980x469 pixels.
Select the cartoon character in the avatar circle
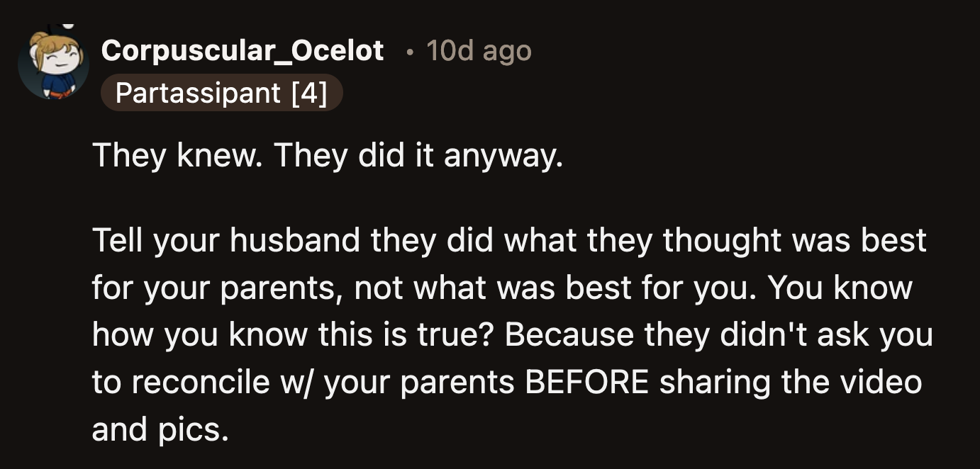coord(55,64)
